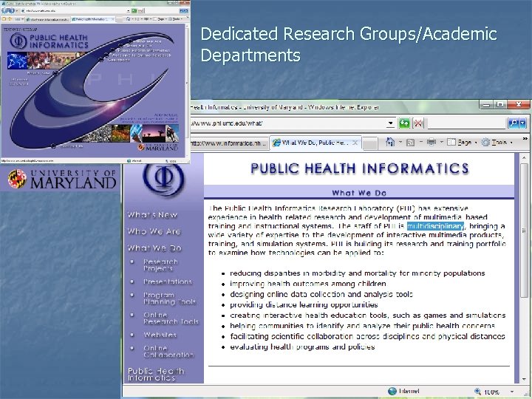532x399 pixels.
Task: Open What's New in the sidebar
Action: coord(152,215)
